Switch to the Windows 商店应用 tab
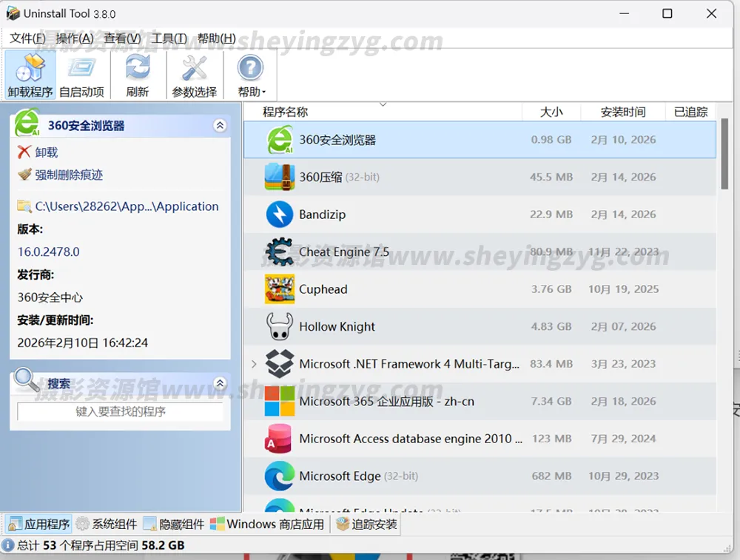Viewport: 740px width, 560px height. (x=267, y=524)
